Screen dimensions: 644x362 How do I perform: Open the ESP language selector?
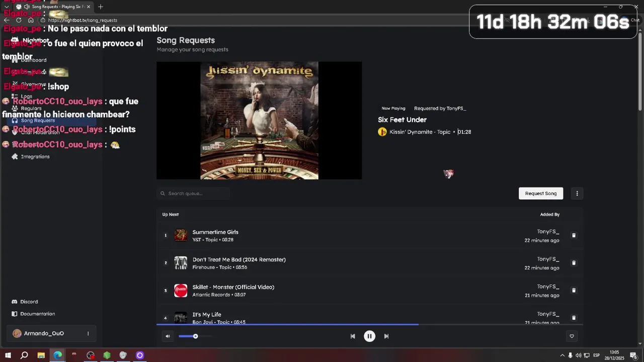tap(597, 355)
